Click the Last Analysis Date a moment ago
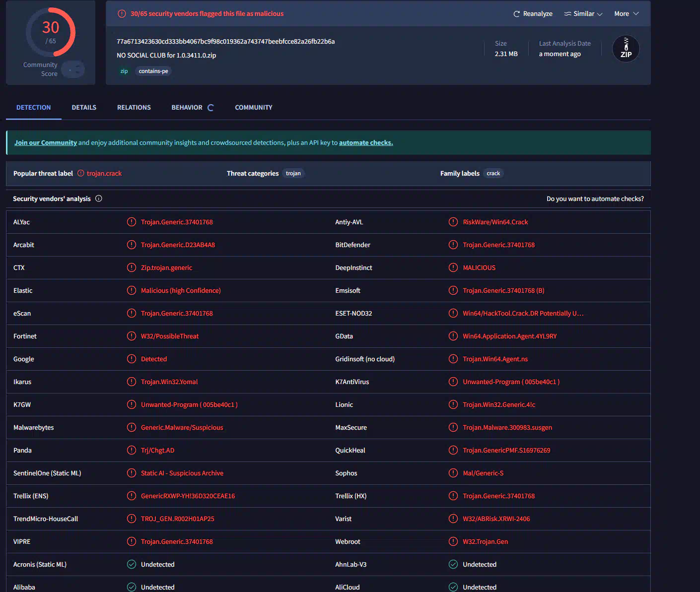This screenshot has width=700, height=592. (x=560, y=54)
